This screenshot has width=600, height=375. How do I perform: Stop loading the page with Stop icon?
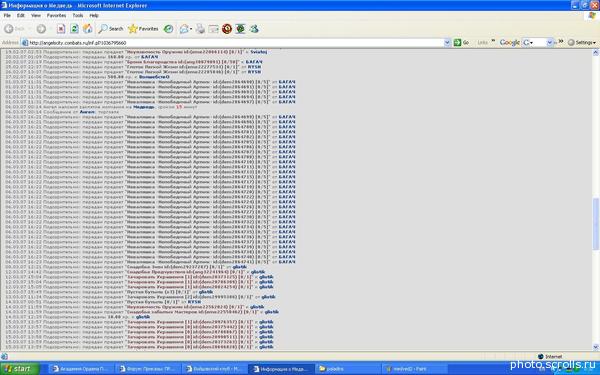click(61, 29)
